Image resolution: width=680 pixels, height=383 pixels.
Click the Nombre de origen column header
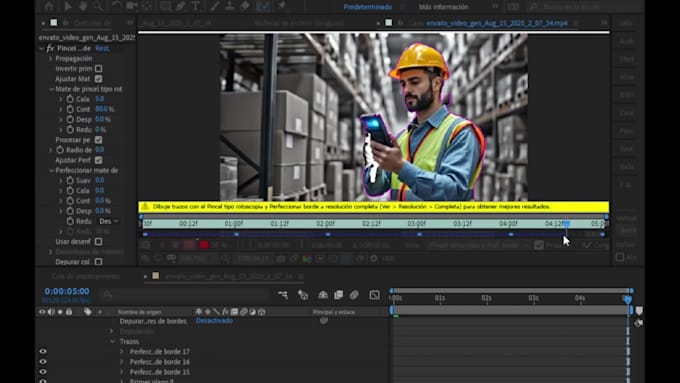coord(139,311)
